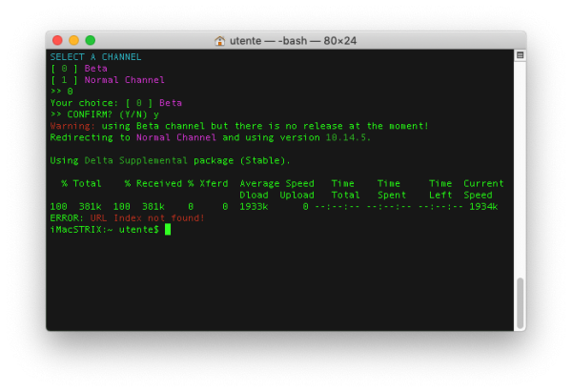Click version number '10.14.5.'
572x392 pixels.
tap(348, 137)
